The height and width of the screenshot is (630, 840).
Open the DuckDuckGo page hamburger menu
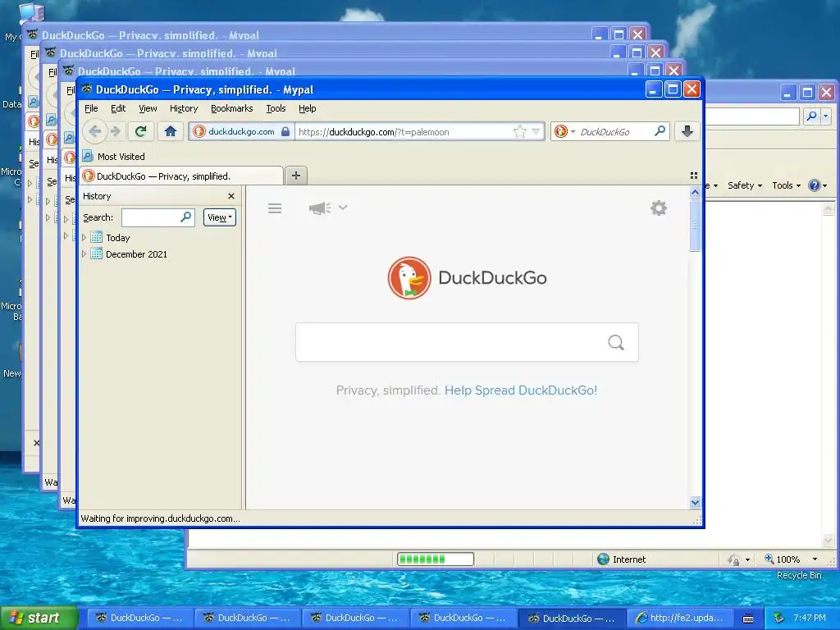tap(275, 208)
